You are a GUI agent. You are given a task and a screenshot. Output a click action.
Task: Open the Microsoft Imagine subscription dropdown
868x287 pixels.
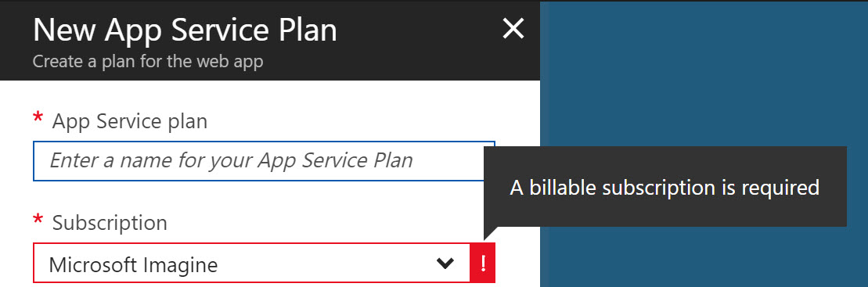click(x=251, y=264)
